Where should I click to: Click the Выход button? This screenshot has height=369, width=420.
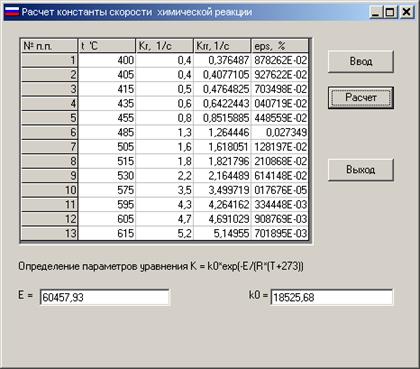click(361, 170)
